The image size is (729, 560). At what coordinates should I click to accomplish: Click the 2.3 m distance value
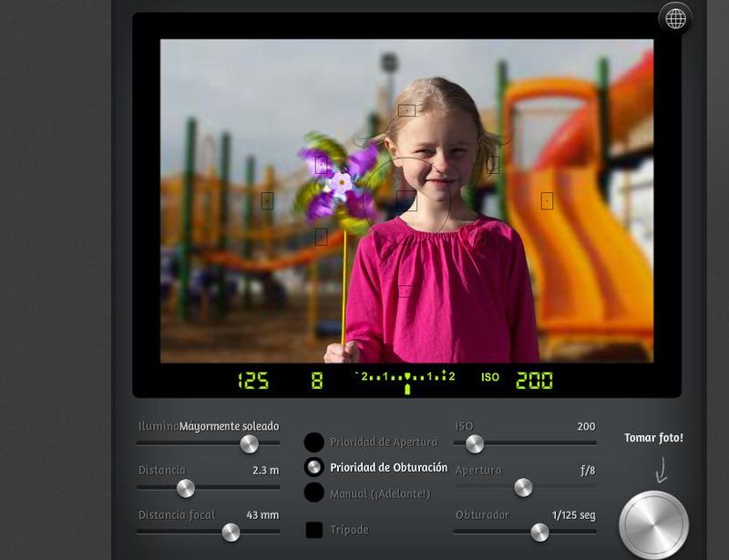tap(266, 470)
